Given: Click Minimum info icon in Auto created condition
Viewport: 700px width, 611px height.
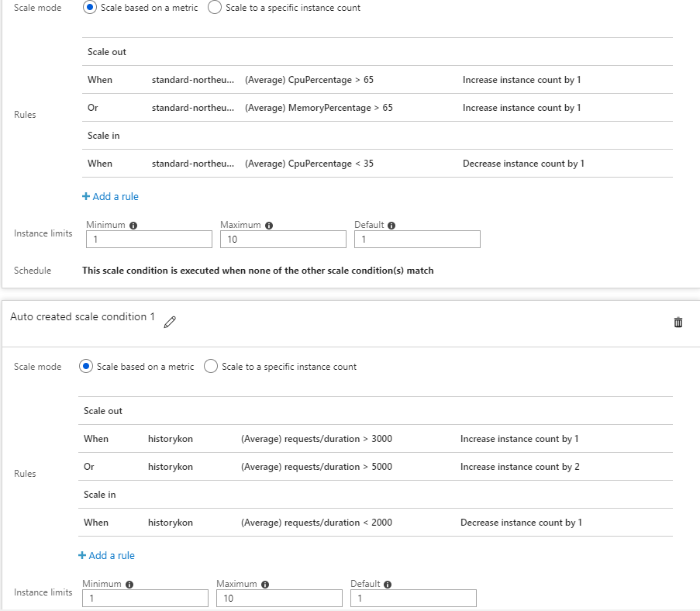Looking at the screenshot, I should [129, 585].
